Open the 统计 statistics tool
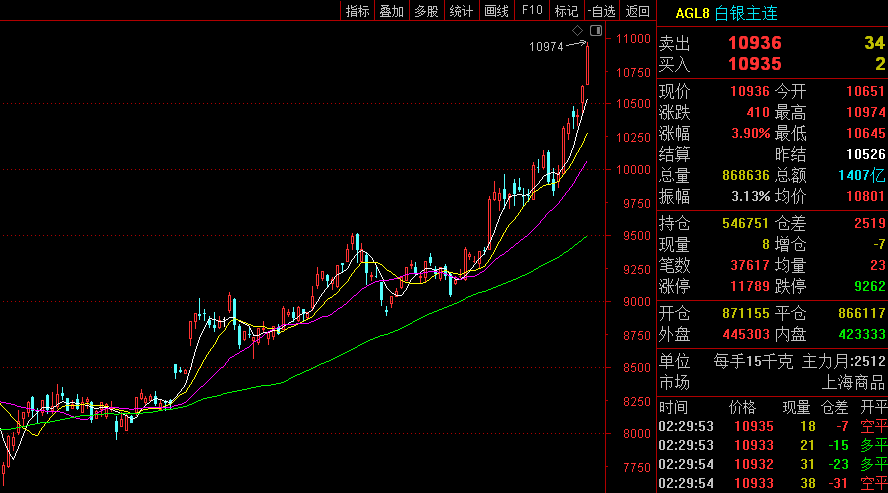The height and width of the screenshot is (493, 888). click(x=461, y=11)
